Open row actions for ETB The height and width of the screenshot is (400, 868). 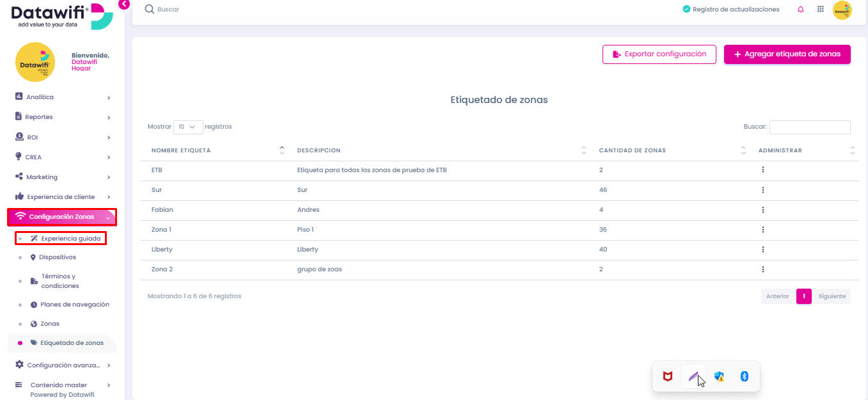763,170
